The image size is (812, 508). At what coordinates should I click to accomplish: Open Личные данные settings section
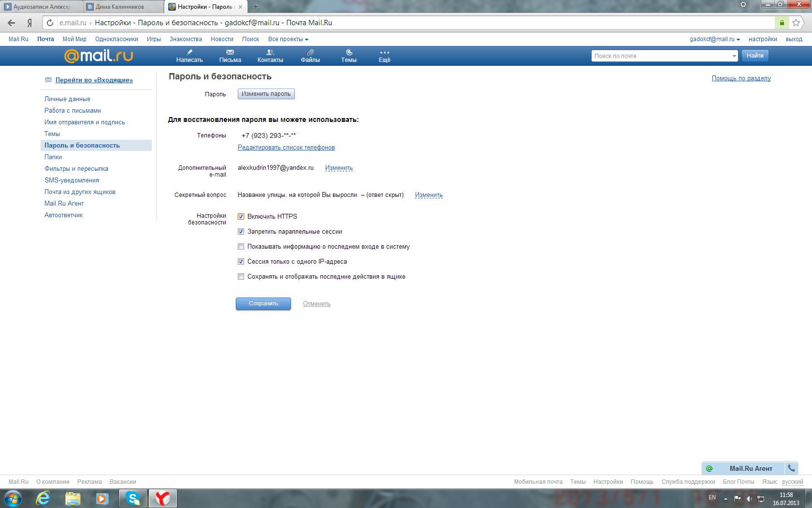[67, 99]
